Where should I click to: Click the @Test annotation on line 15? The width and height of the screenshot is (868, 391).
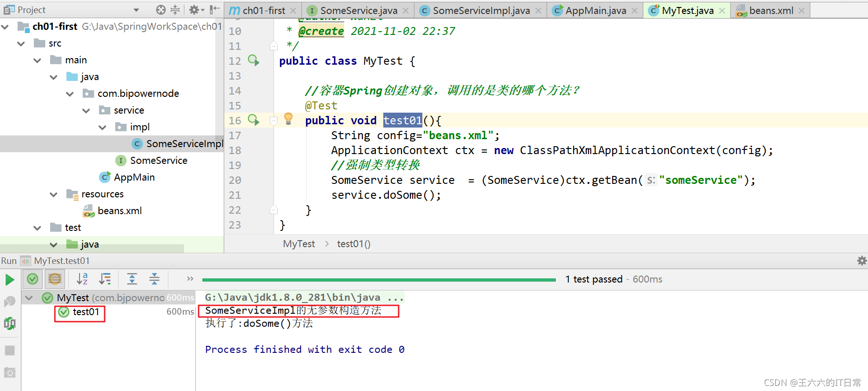tap(321, 106)
